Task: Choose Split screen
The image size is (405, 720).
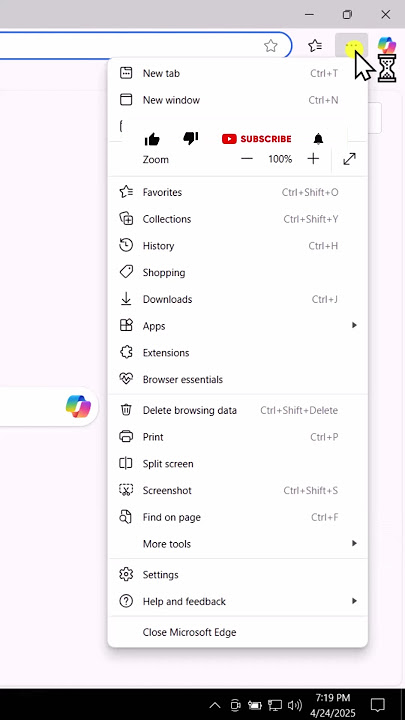Action: (x=237, y=463)
